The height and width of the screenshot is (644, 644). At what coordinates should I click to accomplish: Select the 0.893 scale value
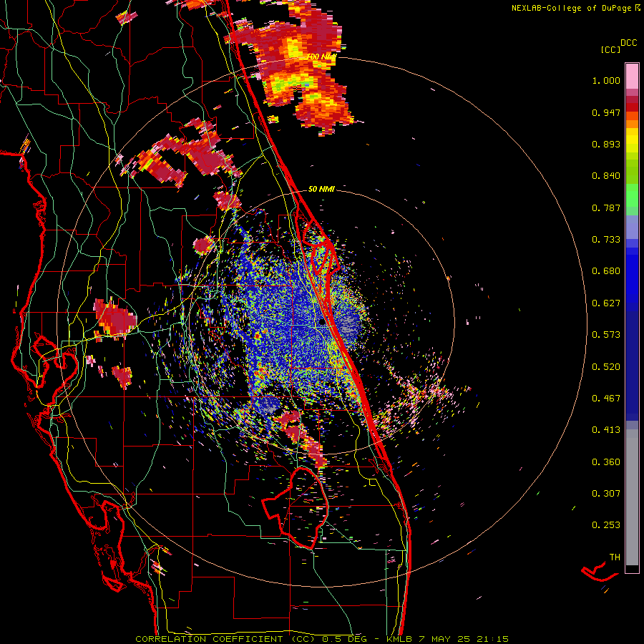pyautogui.click(x=606, y=144)
